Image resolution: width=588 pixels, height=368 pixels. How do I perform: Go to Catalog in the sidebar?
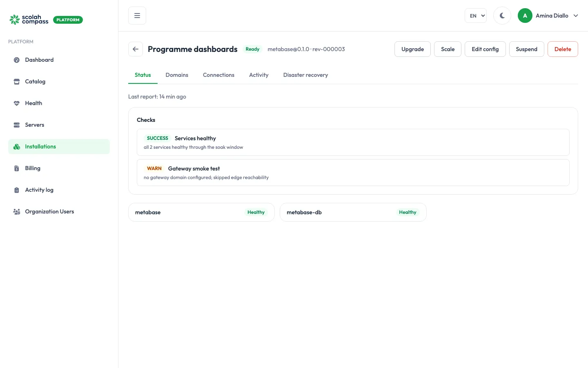coord(59,82)
